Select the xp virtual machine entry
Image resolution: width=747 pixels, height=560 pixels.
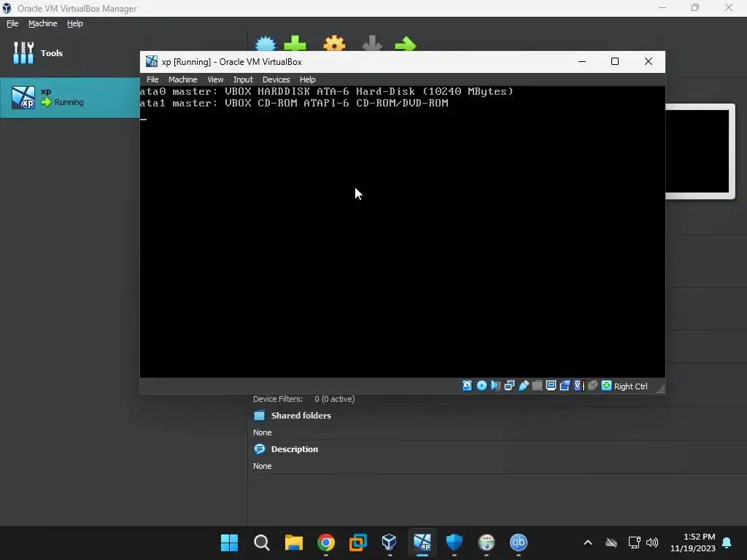(69, 98)
